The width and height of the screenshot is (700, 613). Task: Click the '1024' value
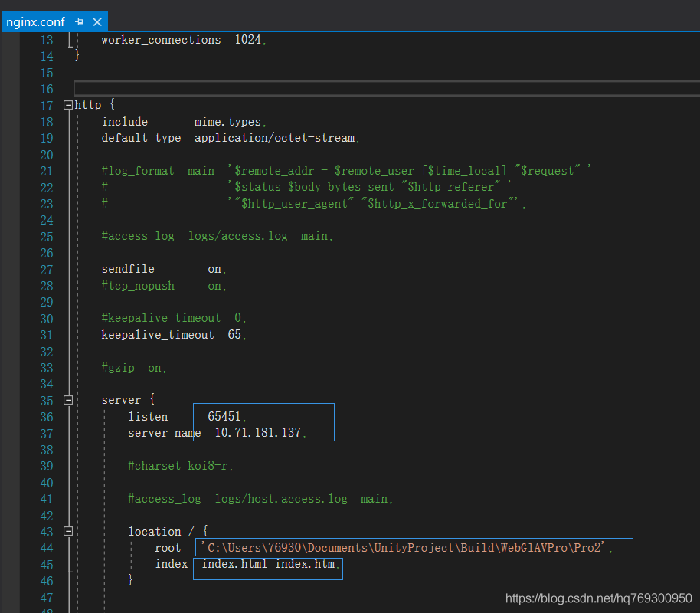pos(248,40)
